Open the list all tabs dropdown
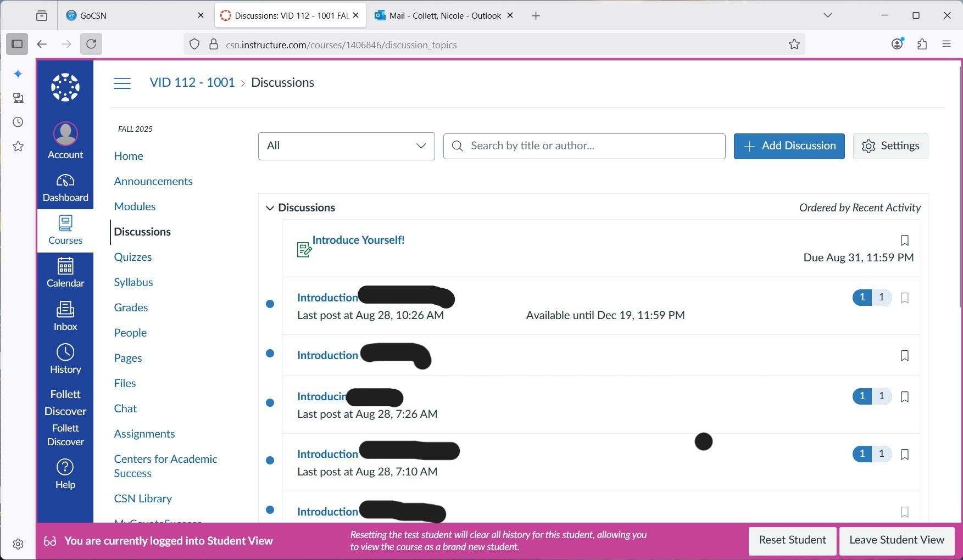 pyautogui.click(x=828, y=15)
